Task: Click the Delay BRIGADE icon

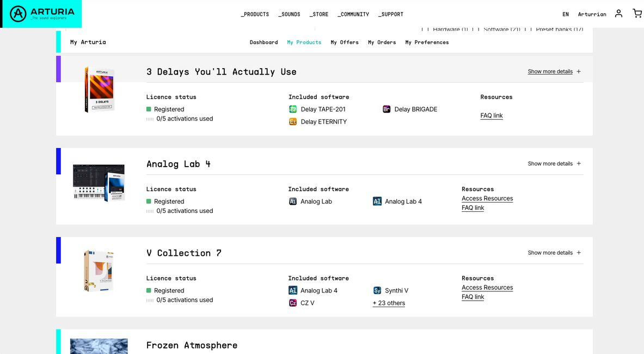Action: (x=387, y=109)
